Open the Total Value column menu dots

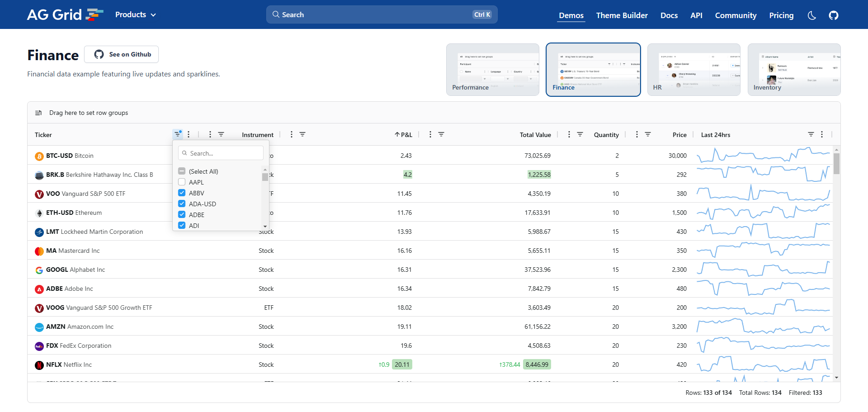(430, 134)
